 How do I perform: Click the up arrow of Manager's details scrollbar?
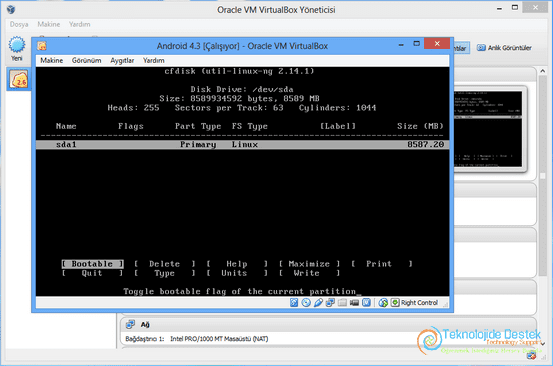click(542, 71)
